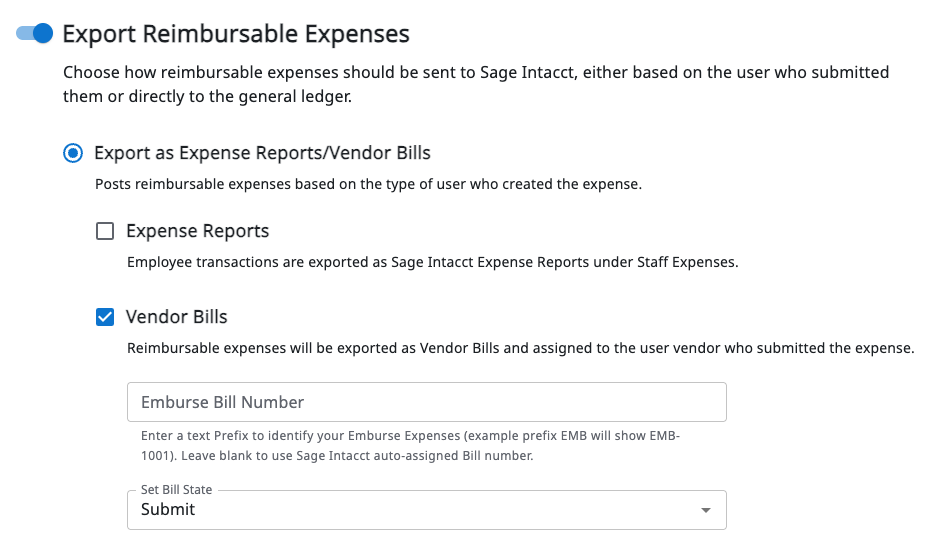The image size is (932, 546).
Task: Open the Set Bill State dropdown
Action: pyautogui.click(x=426, y=509)
